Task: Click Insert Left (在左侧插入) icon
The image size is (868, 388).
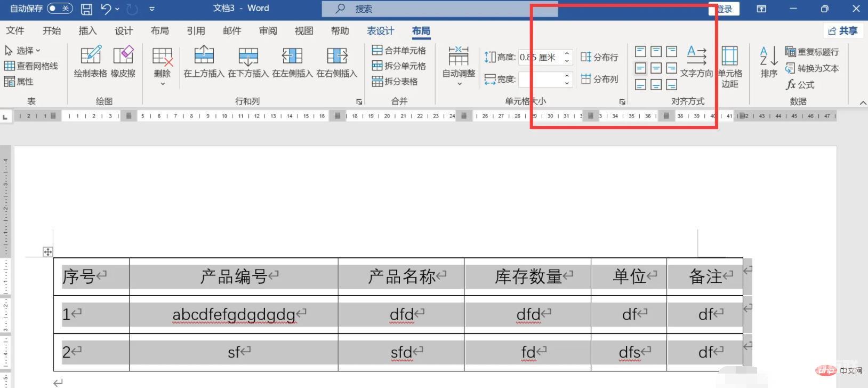Action: click(292, 56)
